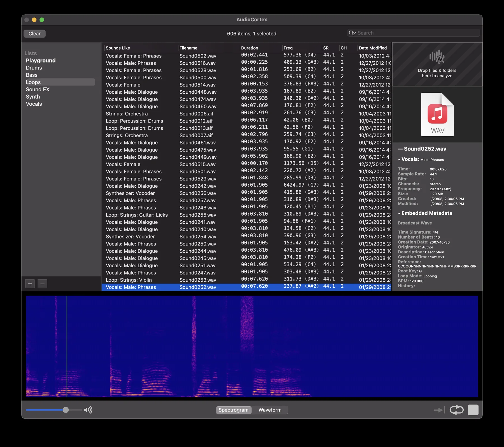The height and width of the screenshot is (447, 504).
Task: Select the Sound0255.wav guitar licks row
Action: point(246,215)
